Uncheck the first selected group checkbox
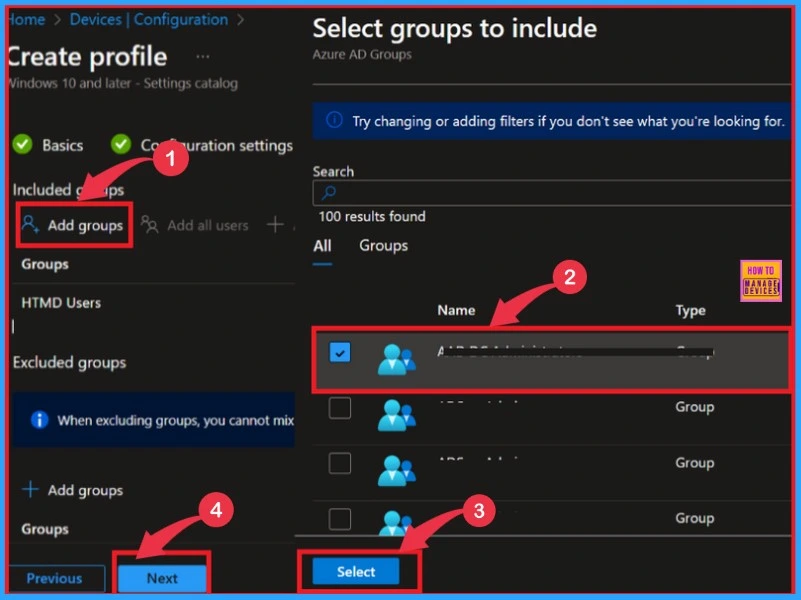The width and height of the screenshot is (801, 600). click(340, 352)
